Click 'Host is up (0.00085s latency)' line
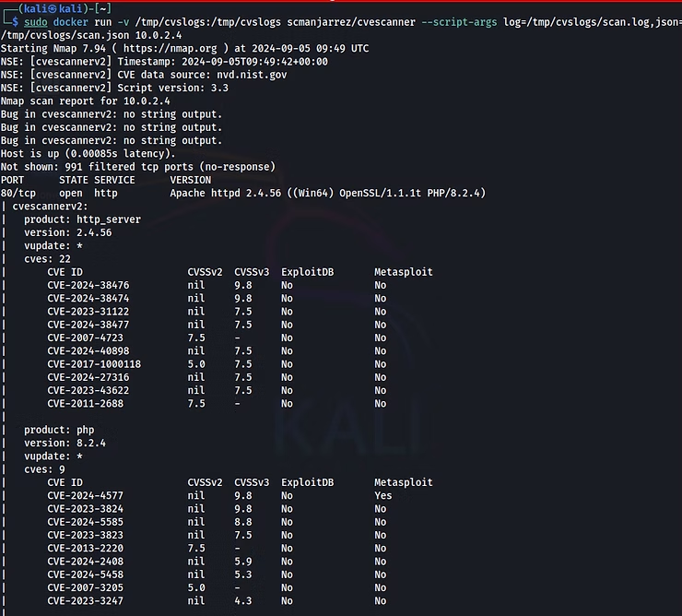The height and width of the screenshot is (616, 682). [88, 154]
